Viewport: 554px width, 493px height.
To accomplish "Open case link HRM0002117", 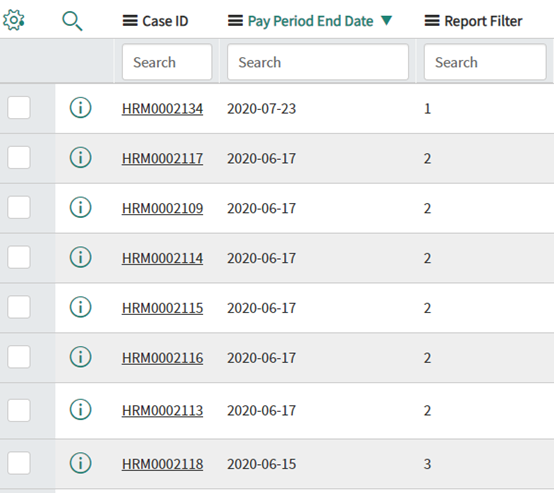I will [x=162, y=158].
